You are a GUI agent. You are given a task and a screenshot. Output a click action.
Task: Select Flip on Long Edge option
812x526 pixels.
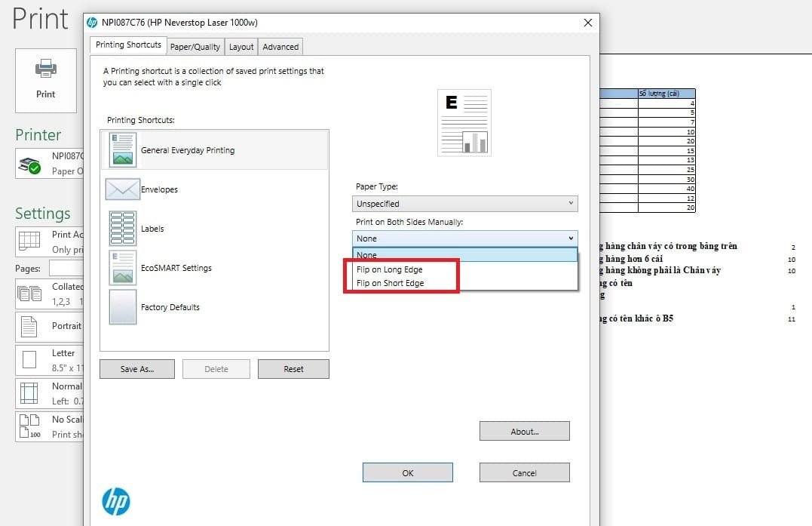coord(390,269)
